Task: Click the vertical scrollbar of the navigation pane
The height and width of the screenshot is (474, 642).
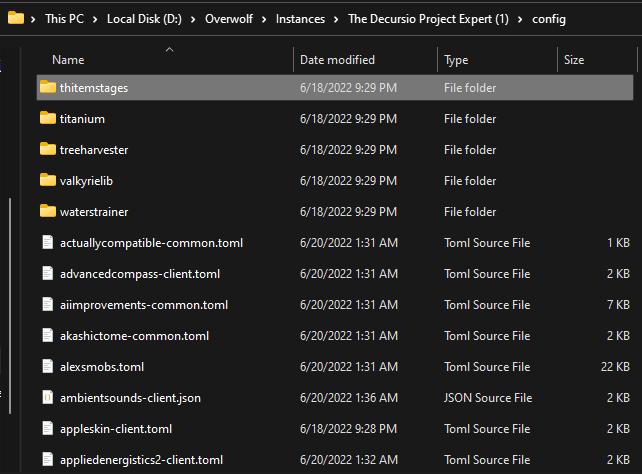Action: pyautogui.click(x=10, y=306)
